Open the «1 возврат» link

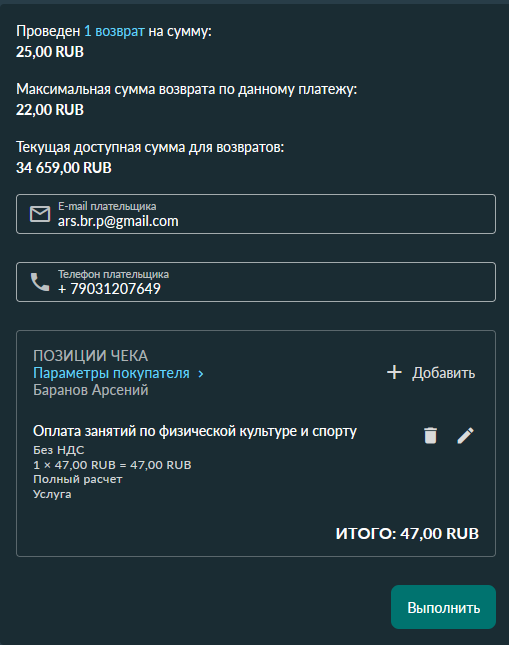pos(114,31)
